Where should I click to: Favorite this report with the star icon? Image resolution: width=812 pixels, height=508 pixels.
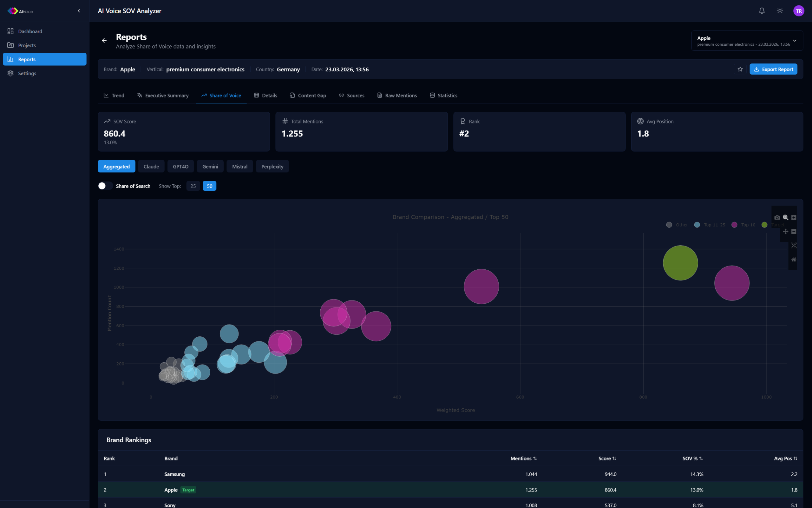point(740,69)
